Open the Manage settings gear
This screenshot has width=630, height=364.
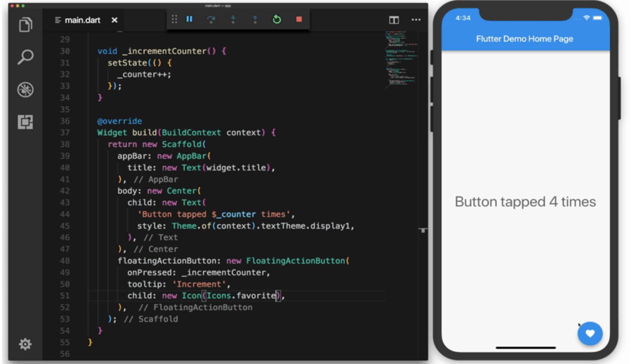(x=25, y=344)
